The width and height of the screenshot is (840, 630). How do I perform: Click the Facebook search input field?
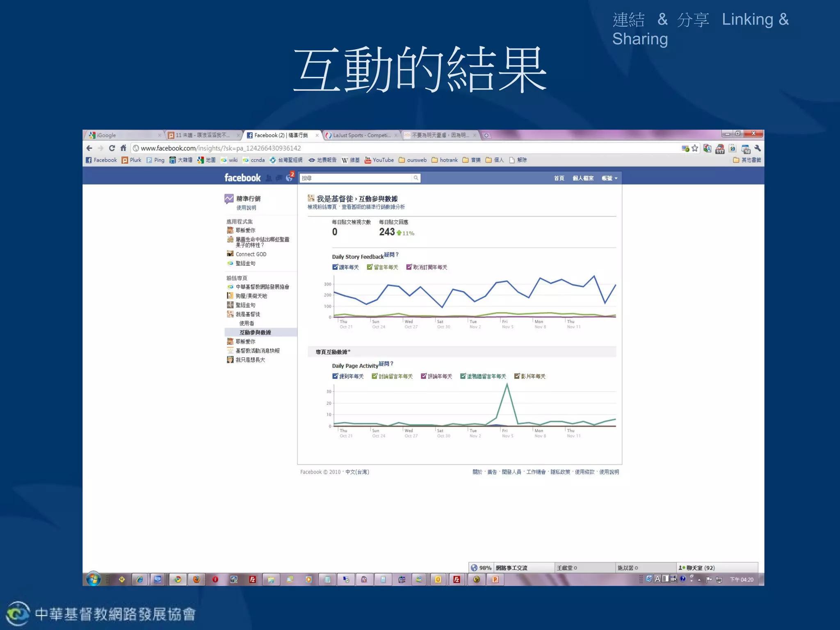coord(355,178)
